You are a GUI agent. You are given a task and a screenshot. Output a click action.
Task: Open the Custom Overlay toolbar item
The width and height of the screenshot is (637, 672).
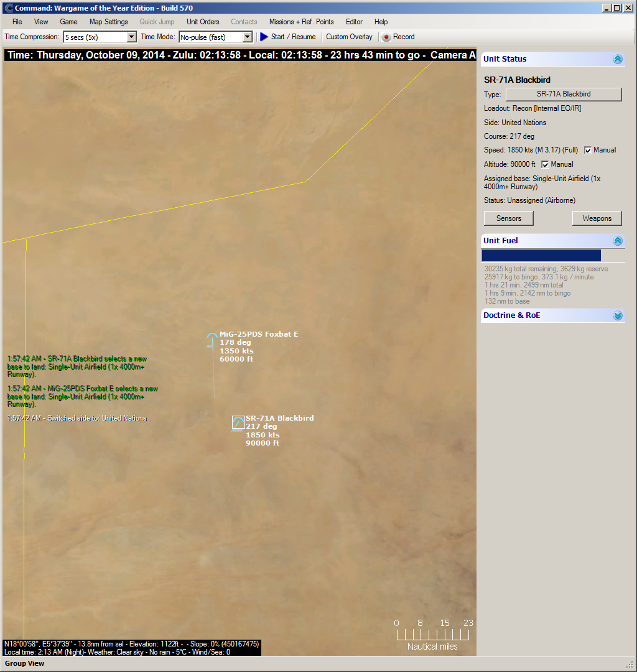pos(349,37)
